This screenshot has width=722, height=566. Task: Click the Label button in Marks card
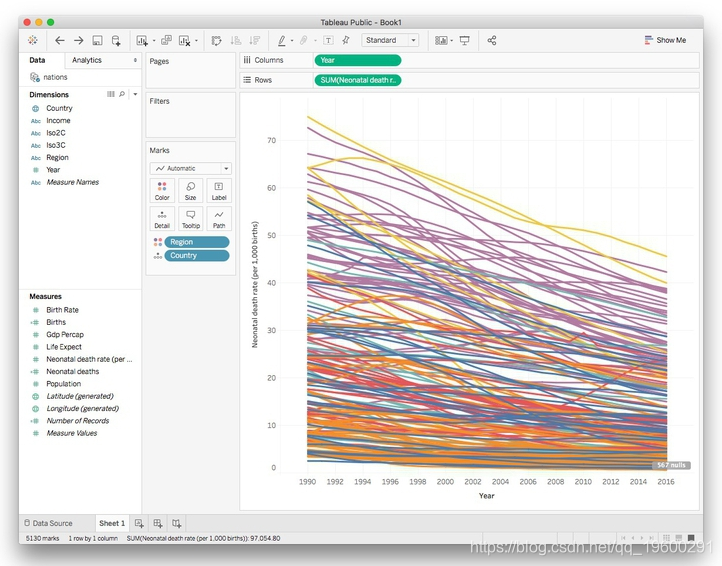[x=219, y=191]
